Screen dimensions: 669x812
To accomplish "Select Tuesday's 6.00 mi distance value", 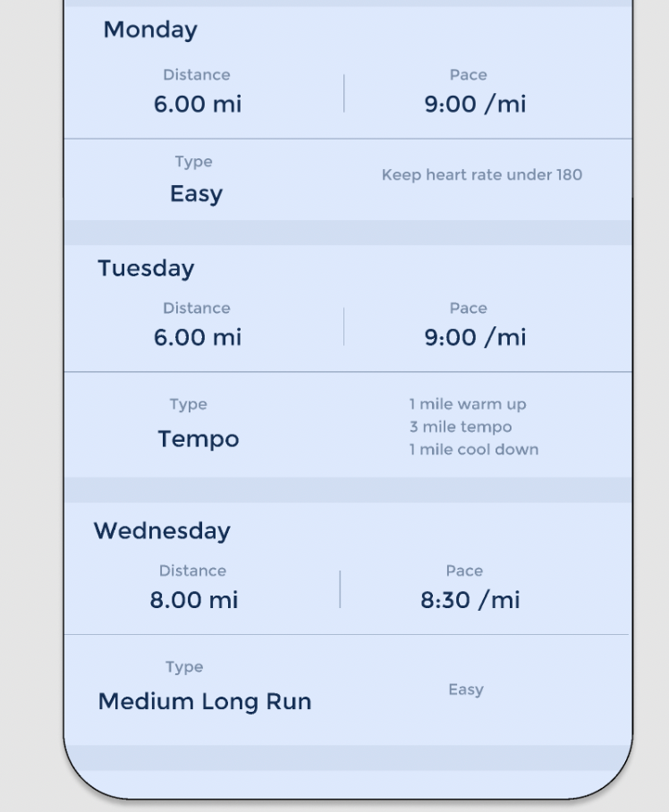I will (x=197, y=337).
